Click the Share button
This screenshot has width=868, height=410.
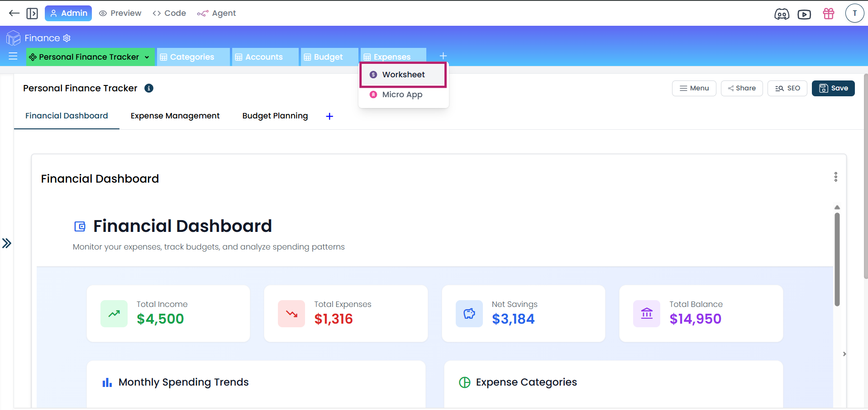click(741, 88)
